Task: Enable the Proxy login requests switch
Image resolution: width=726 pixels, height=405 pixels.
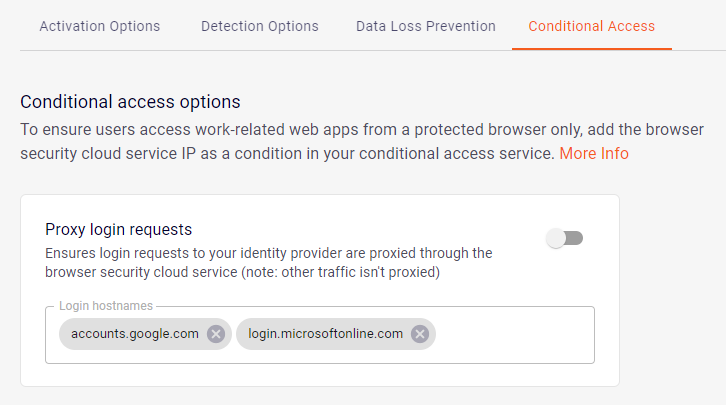Action: tap(565, 238)
